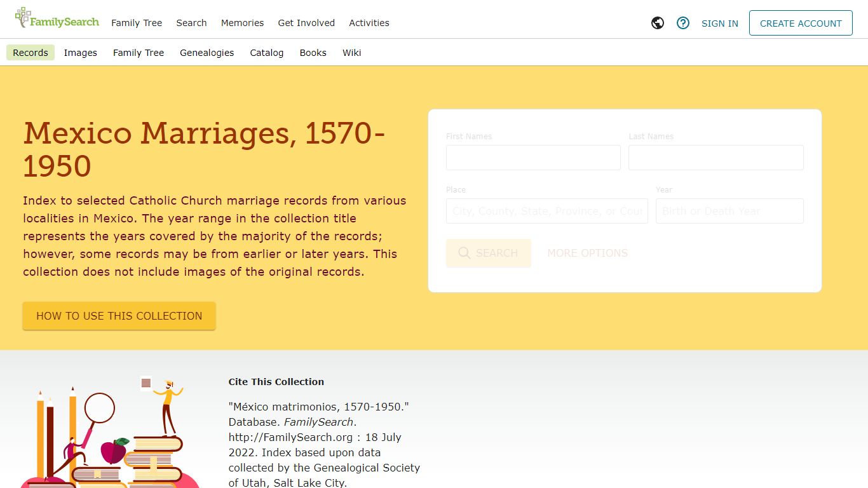Image resolution: width=868 pixels, height=488 pixels.
Task: Open the Wiki tab
Action: pyautogui.click(x=351, y=53)
